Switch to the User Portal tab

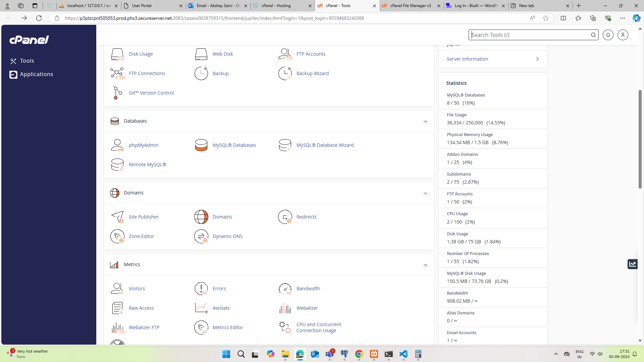point(153,6)
